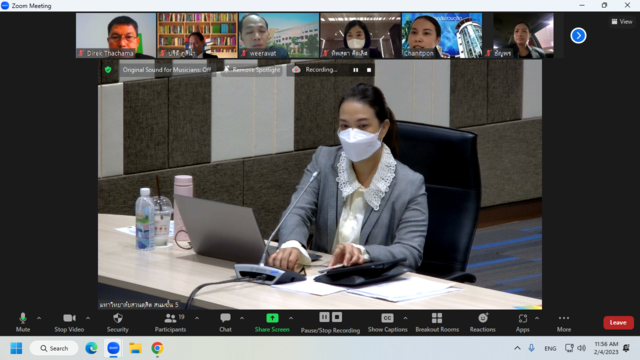This screenshot has width=640, height=360.
Task: Open the Chat panel
Action: tap(225, 322)
